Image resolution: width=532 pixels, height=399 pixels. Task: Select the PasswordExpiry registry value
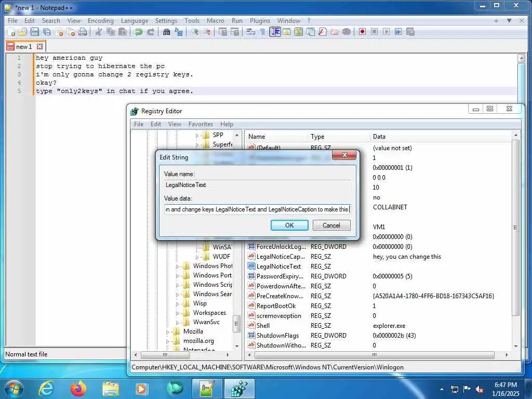click(x=280, y=276)
